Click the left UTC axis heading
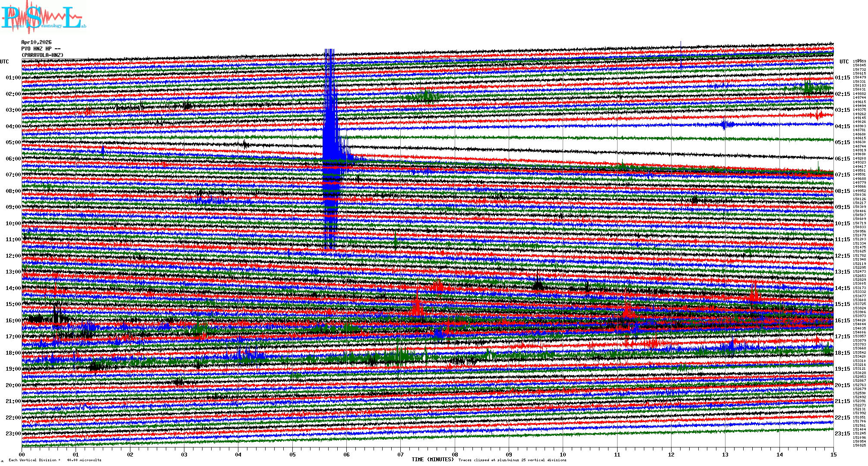 click(x=4, y=62)
